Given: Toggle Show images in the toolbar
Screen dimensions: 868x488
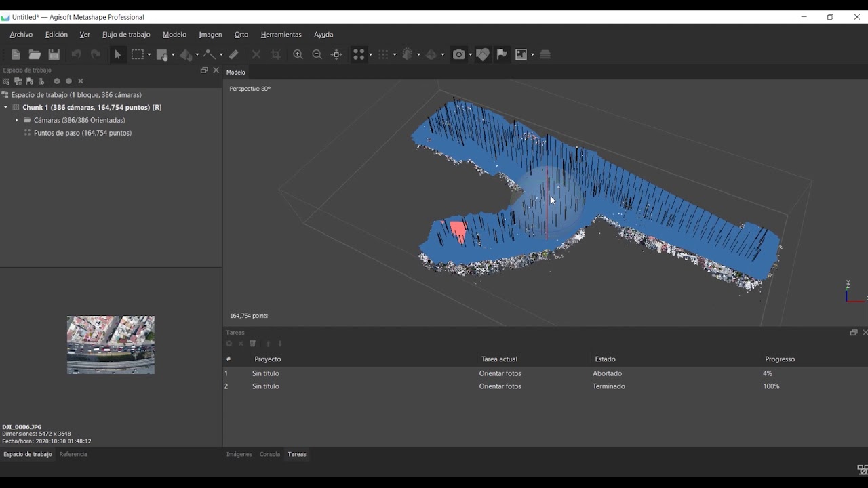Looking at the screenshot, I should [x=521, y=54].
